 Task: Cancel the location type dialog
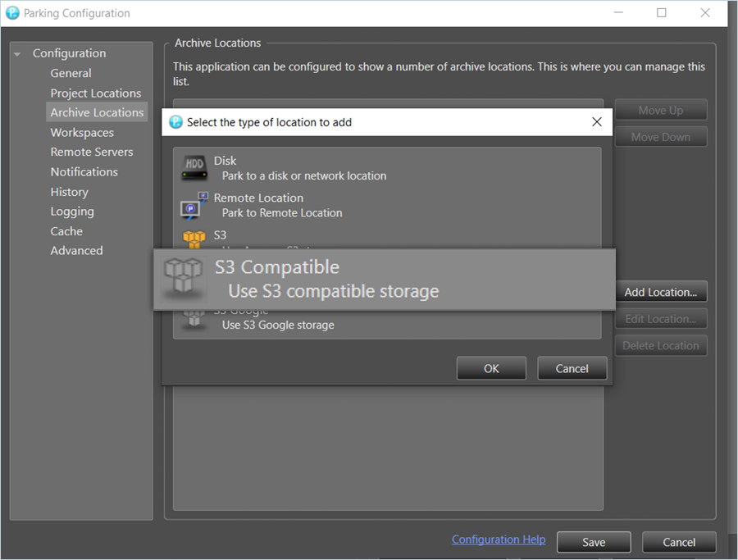click(x=572, y=368)
